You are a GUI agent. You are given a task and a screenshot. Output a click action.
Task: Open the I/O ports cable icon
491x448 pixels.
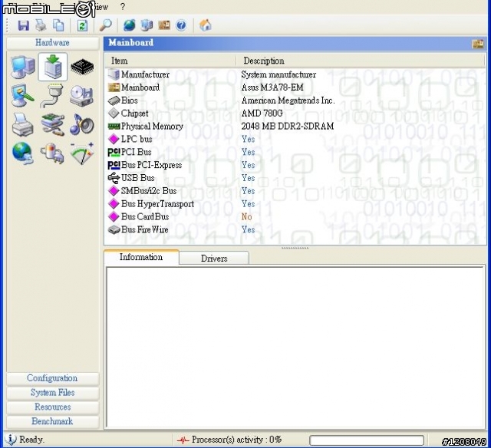click(x=52, y=96)
